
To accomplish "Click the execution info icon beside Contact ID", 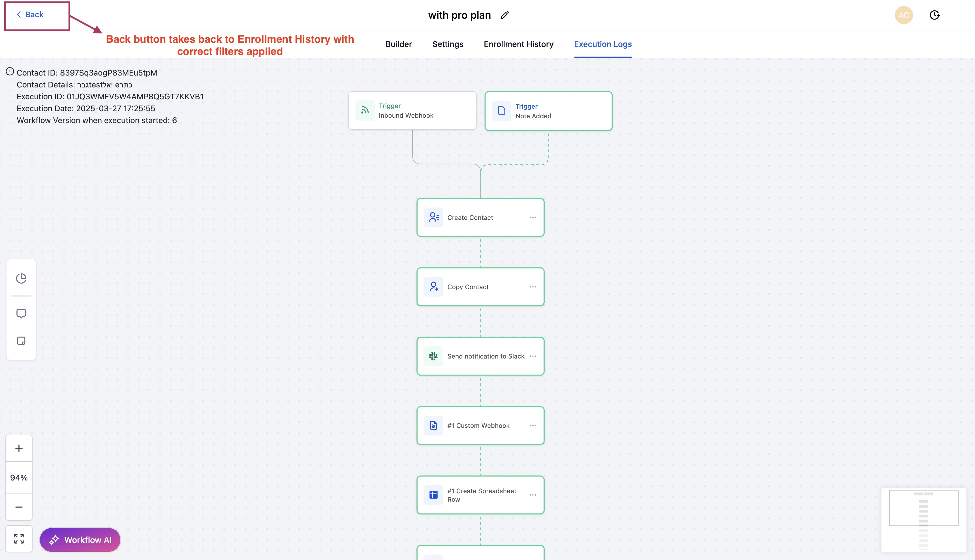I will [10, 72].
